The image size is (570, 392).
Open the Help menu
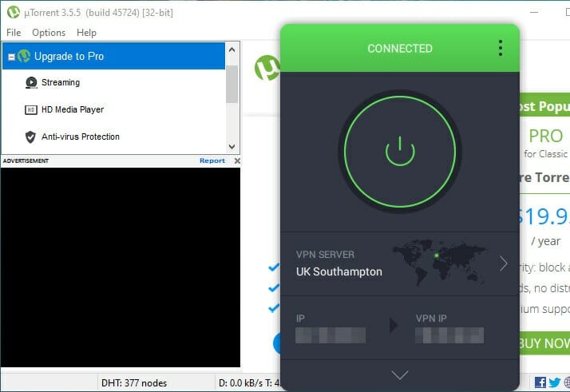[x=86, y=33]
